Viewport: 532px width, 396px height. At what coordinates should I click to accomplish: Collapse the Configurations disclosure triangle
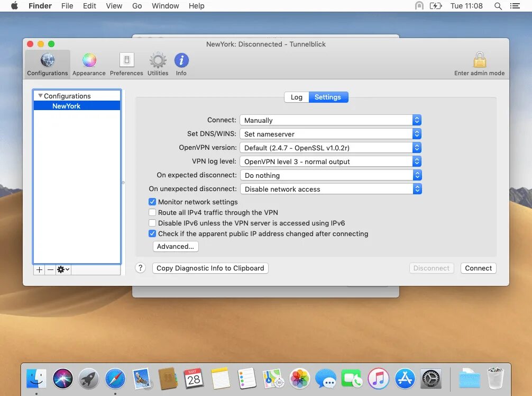(x=40, y=96)
